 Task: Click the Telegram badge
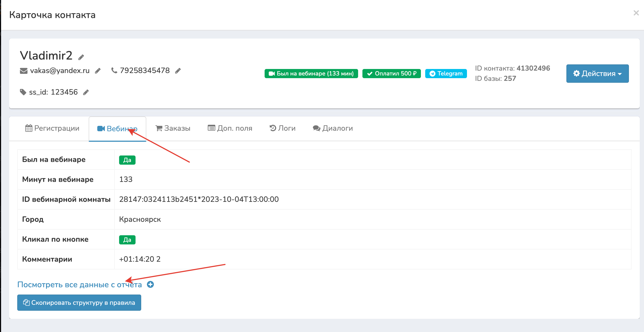[x=446, y=74]
